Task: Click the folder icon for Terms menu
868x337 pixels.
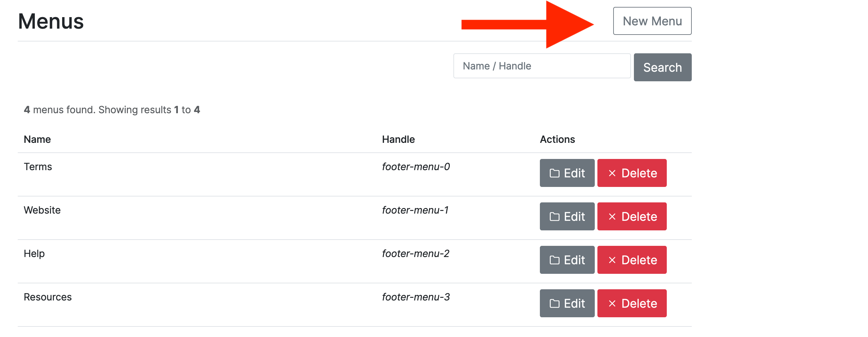Action: pos(554,173)
